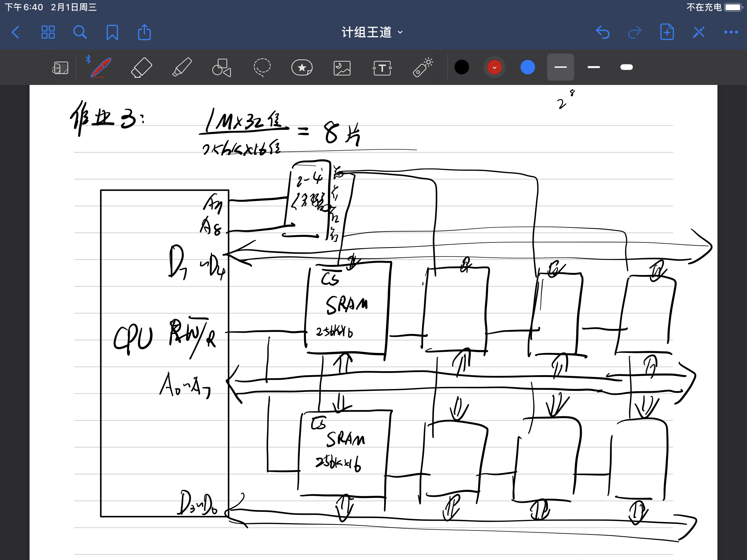
Task: Insert an image with the photo tool
Action: (x=342, y=68)
